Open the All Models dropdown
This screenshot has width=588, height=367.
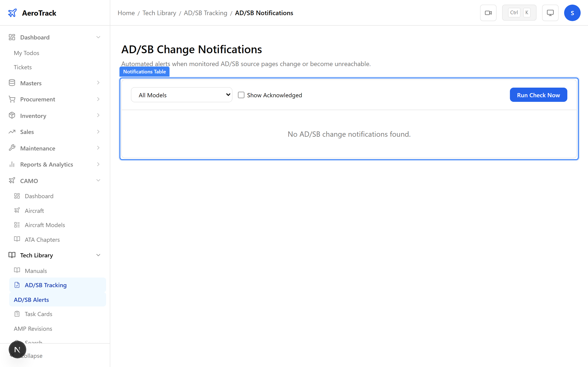pos(181,95)
